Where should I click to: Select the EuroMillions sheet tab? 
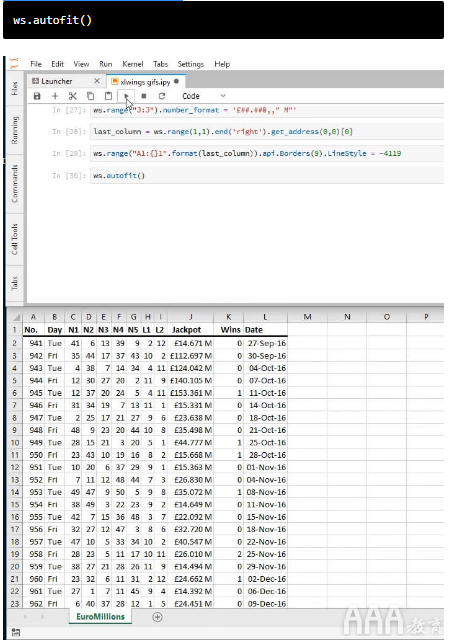click(x=100, y=616)
